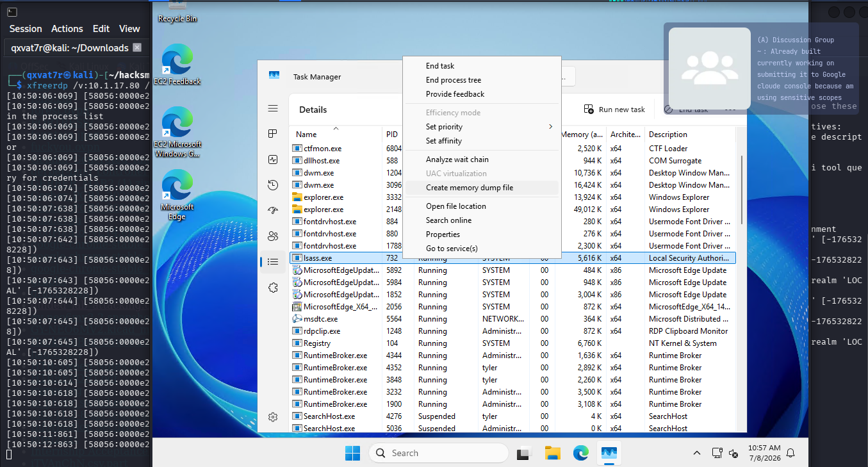Open the taskbar clock showing 10:57 AM

pos(764,453)
